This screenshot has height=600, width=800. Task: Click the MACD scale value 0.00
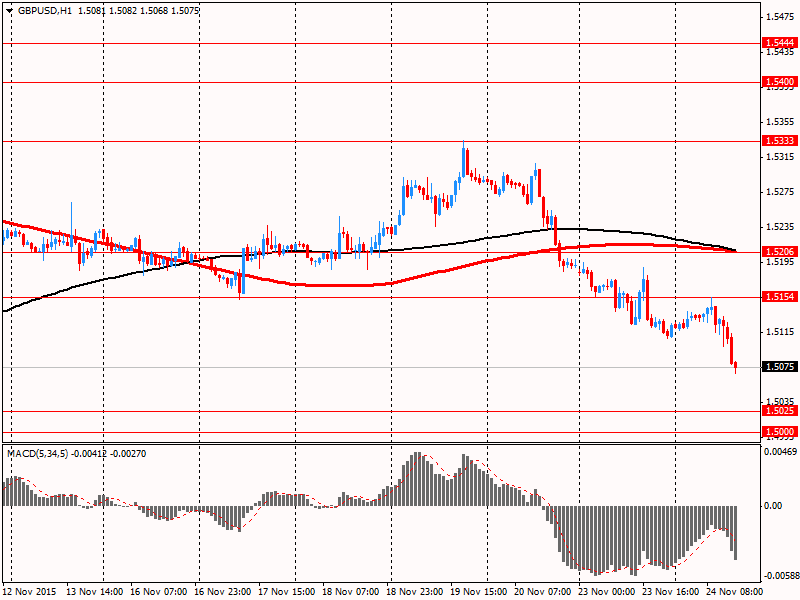pos(773,506)
